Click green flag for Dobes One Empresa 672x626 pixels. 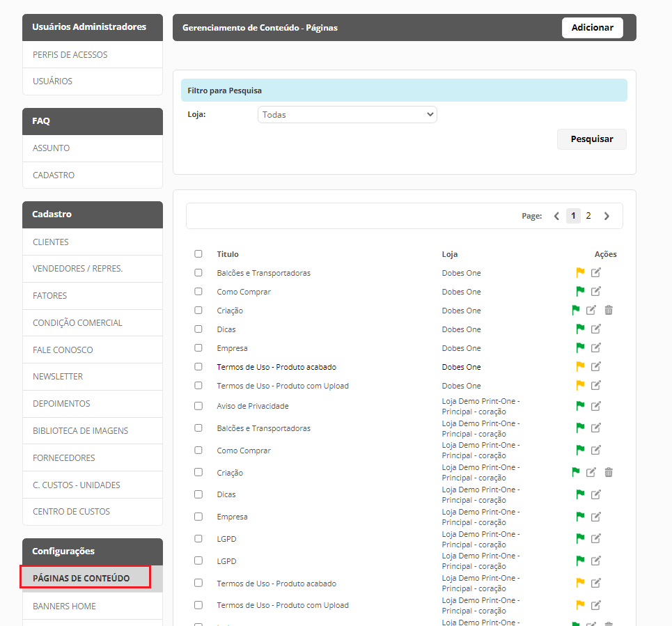pos(580,348)
